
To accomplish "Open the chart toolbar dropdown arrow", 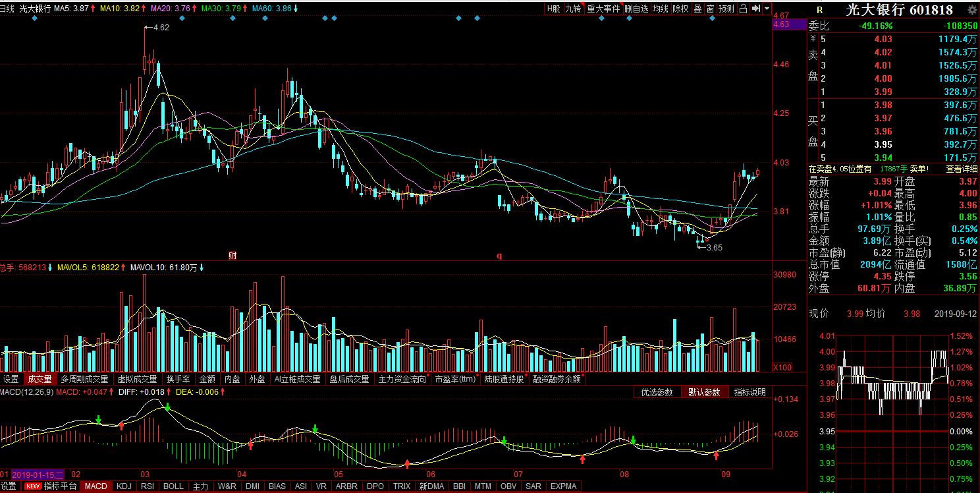I will [x=766, y=9].
